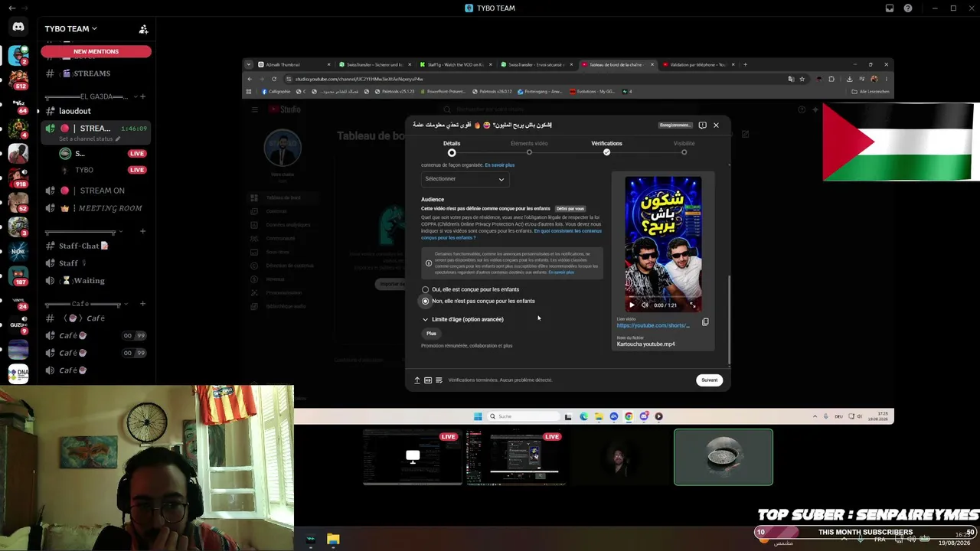Click HD processing icon in dialog footer
This screenshot has width=980, height=551.
pos(428,380)
